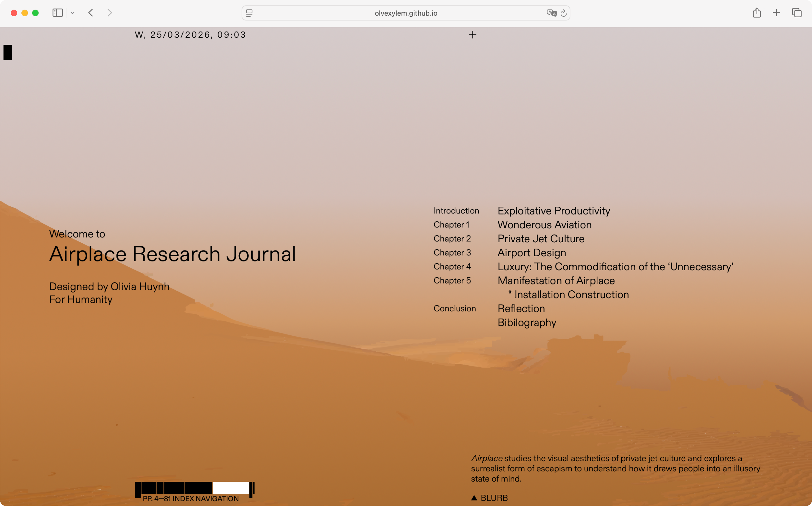Reload the page with the refresh icon
The image size is (812, 506).
(x=564, y=13)
